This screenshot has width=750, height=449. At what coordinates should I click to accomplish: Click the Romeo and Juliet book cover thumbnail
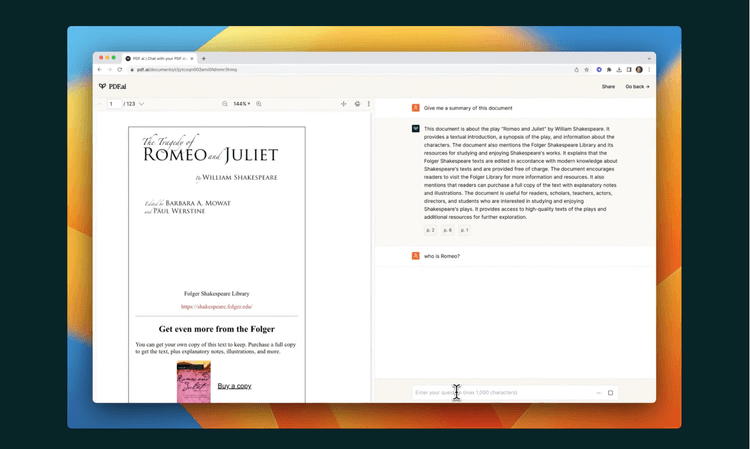(x=194, y=382)
